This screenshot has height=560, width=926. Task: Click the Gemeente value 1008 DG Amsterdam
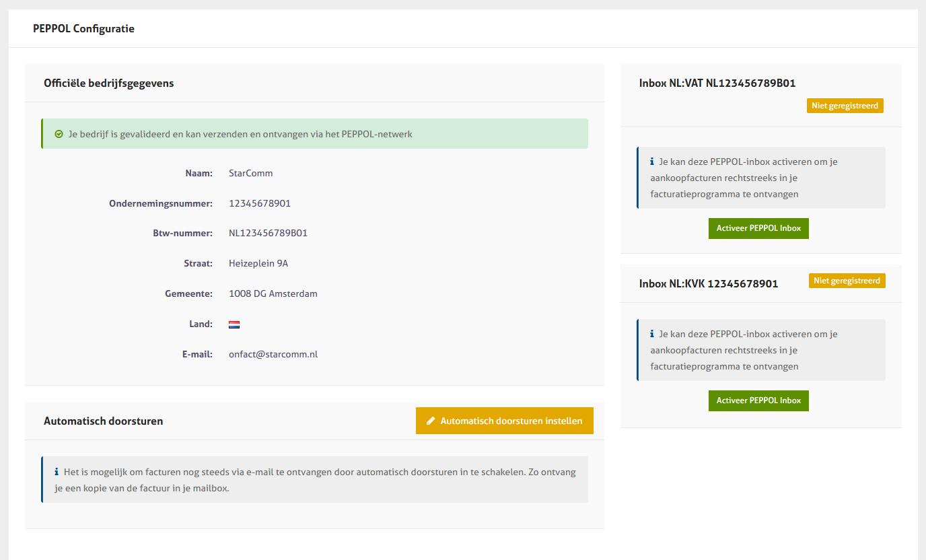click(x=273, y=294)
